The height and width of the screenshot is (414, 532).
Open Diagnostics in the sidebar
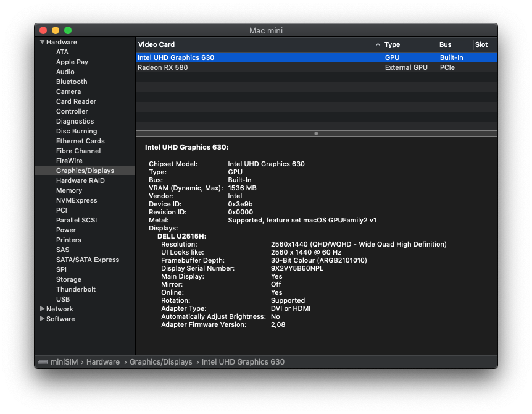coord(75,121)
